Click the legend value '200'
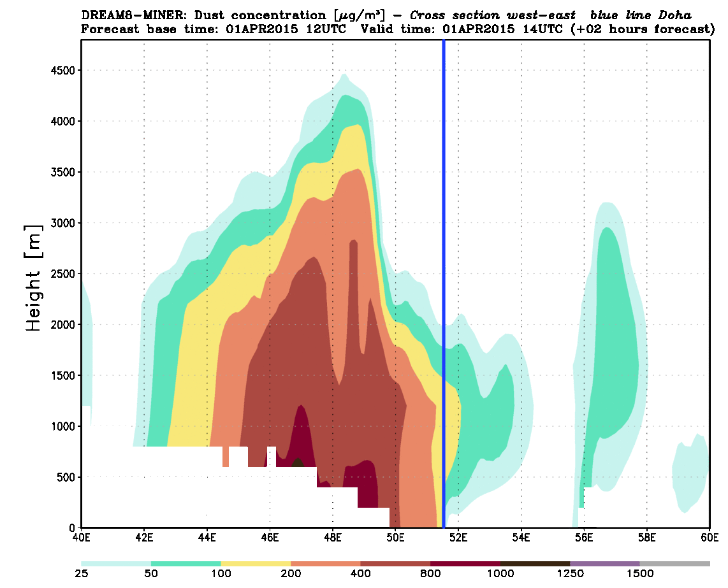Screen dimensions: 728x588 (x=291, y=573)
